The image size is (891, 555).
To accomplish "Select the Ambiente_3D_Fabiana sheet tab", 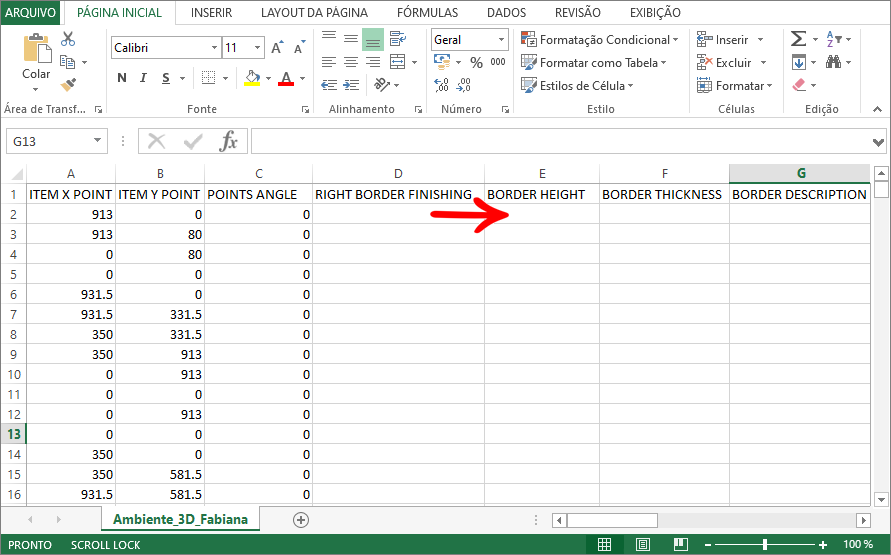I will (x=181, y=519).
